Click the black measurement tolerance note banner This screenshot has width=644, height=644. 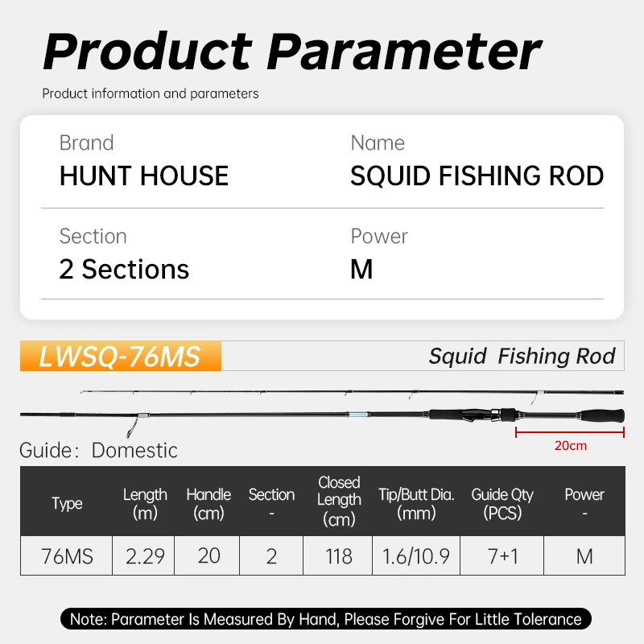tap(325, 619)
